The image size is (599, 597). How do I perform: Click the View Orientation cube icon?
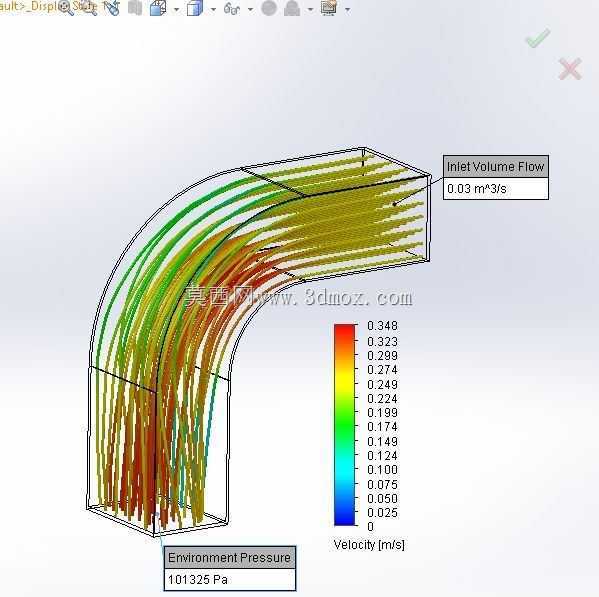click(x=158, y=8)
